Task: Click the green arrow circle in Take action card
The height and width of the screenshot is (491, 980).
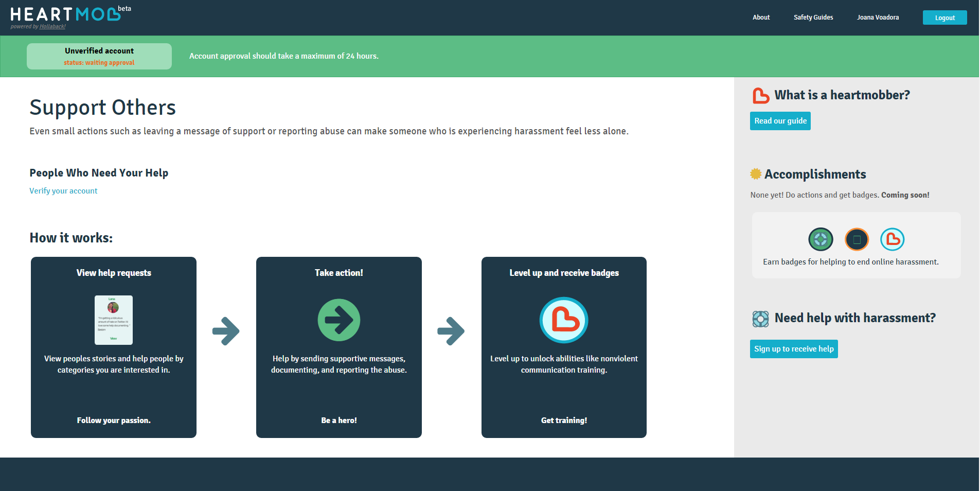Action: [x=339, y=320]
